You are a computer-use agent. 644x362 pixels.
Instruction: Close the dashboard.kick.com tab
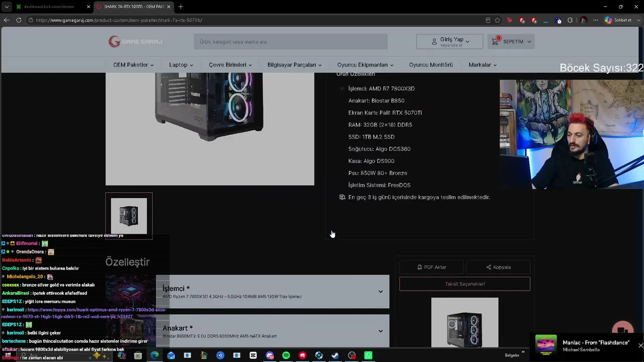point(89,7)
